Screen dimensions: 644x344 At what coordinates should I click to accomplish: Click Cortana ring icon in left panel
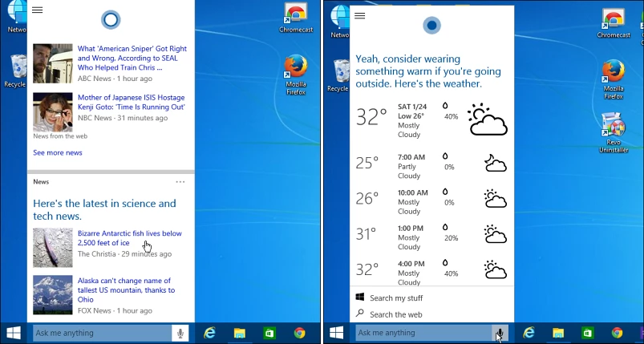(111, 20)
